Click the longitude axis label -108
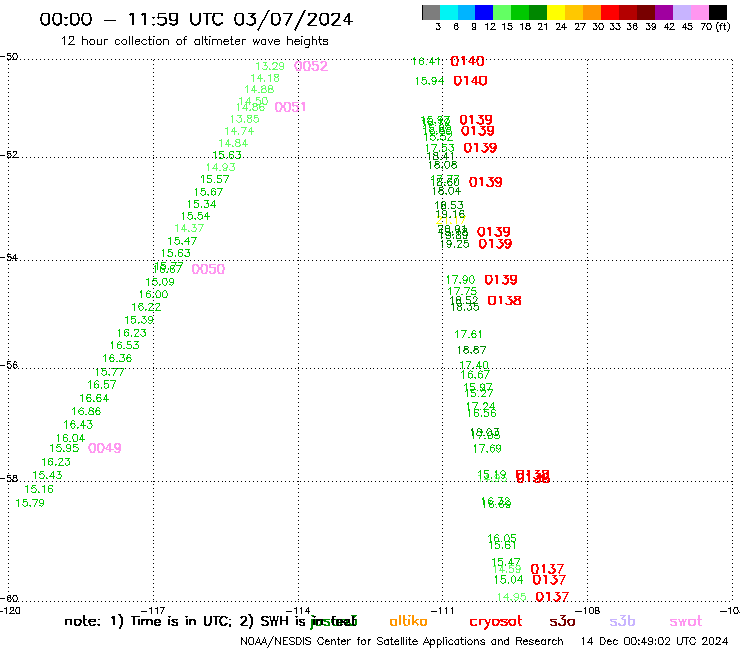 (x=587, y=611)
